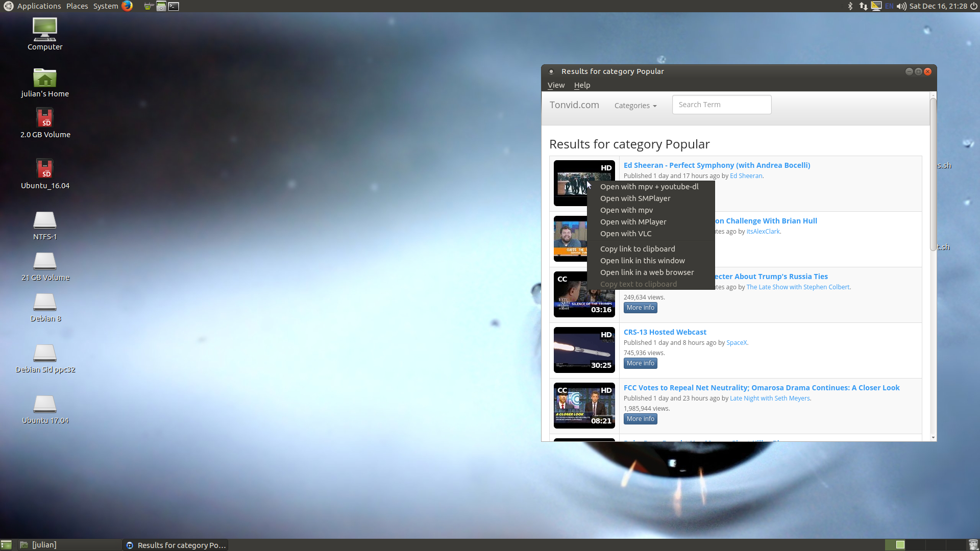Open the Applications menu
Image resolution: width=980 pixels, height=551 pixels.
click(39, 6)
